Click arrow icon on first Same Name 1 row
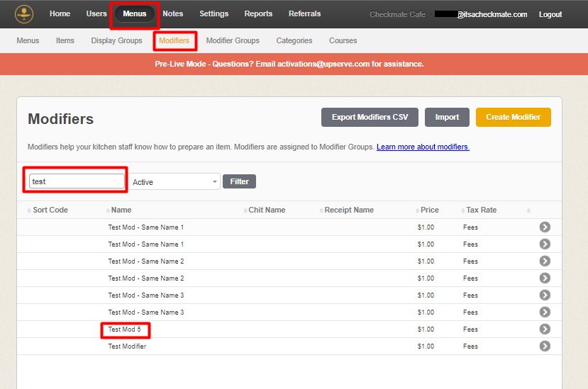This screenshot has width=588, height=389. tap(545, 227)
